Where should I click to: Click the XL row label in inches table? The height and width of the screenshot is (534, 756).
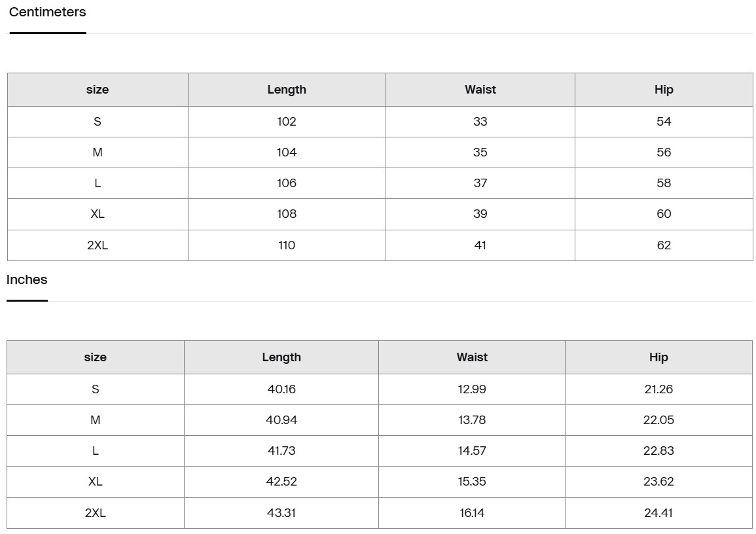coord(96,482)
